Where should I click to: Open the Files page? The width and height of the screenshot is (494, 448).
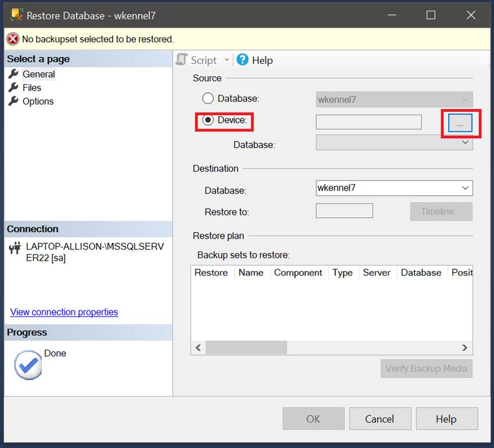point(32,87)
